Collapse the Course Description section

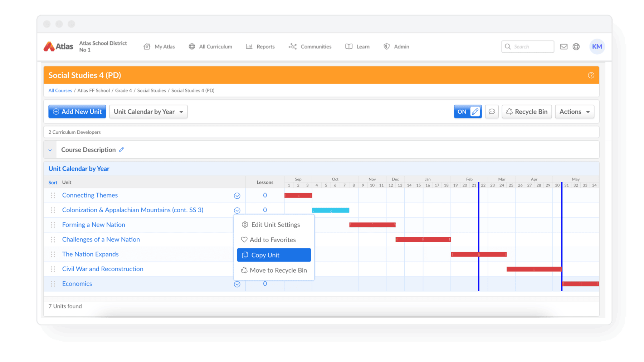(50, 150)
